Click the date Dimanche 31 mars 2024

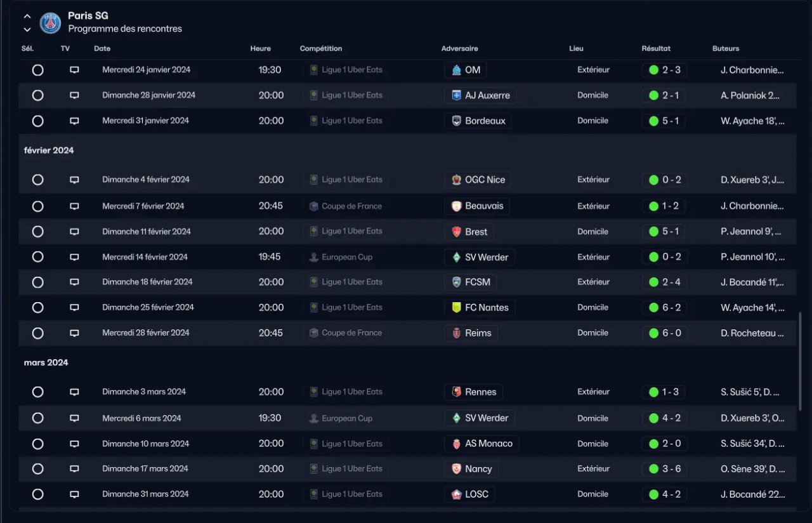click(x=145, y=494)
